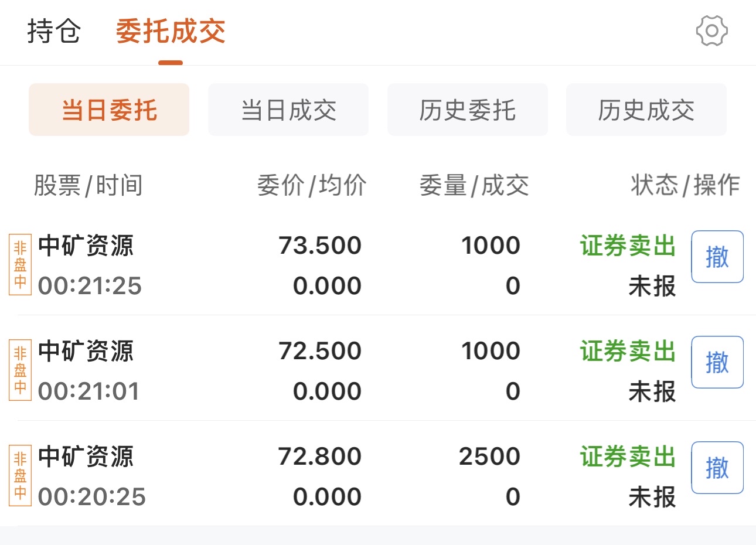Tap the 委价/均价 column header
Image resolution: width=756 pixels, height=545 pixels.
click(x=312, y=186)
